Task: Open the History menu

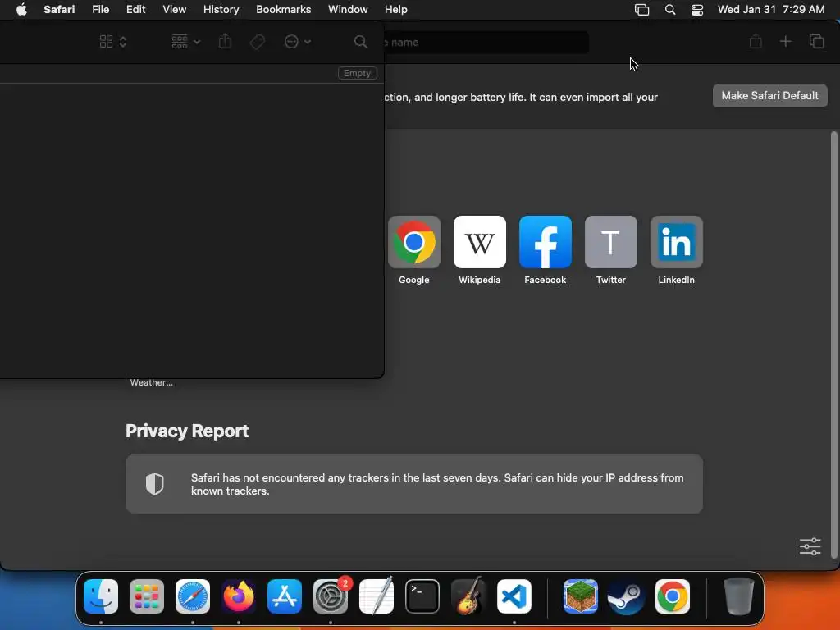Action: pos(221,9)
